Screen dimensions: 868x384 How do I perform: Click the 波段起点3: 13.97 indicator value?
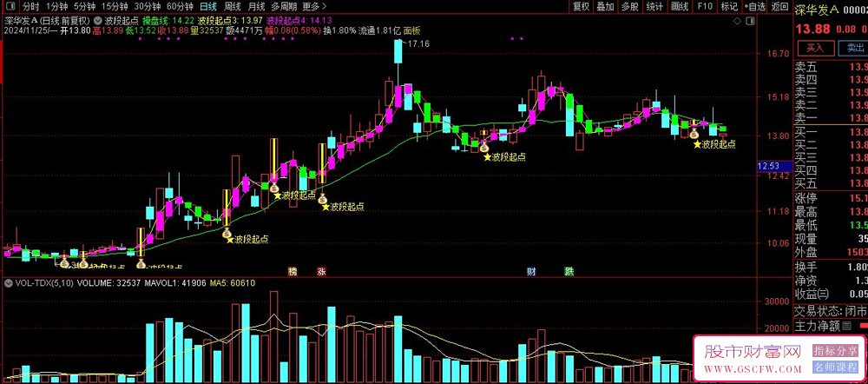[x=230, y=20]
